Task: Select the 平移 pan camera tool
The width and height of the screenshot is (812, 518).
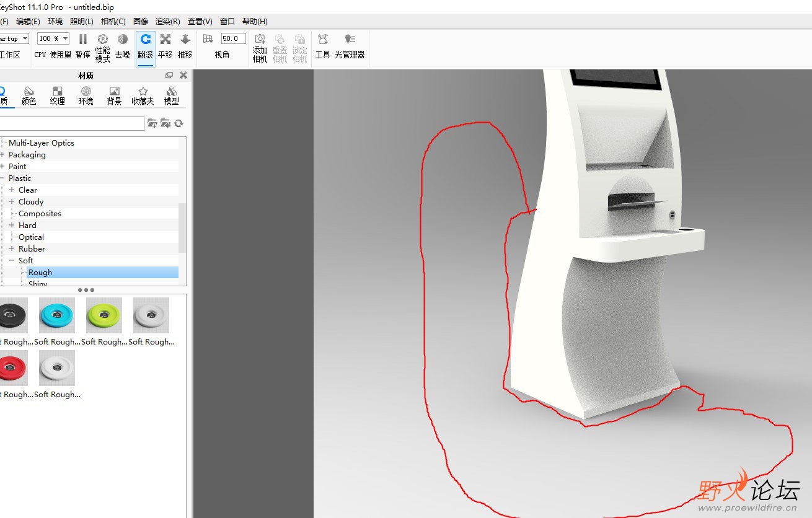Action: coord(165,46)
